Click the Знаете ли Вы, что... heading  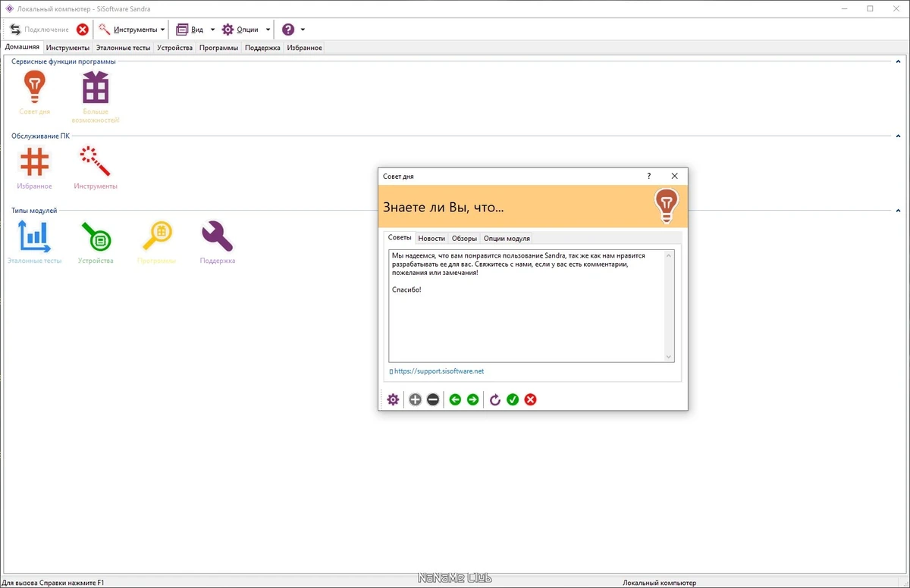[444, 207]
